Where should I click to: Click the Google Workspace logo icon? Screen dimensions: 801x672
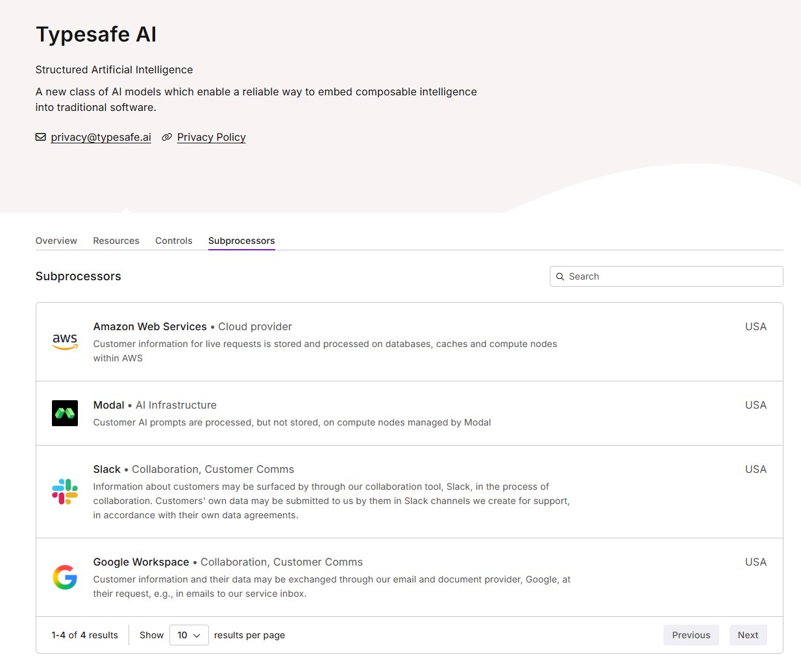pyautogui.click(x=65, y=577)
